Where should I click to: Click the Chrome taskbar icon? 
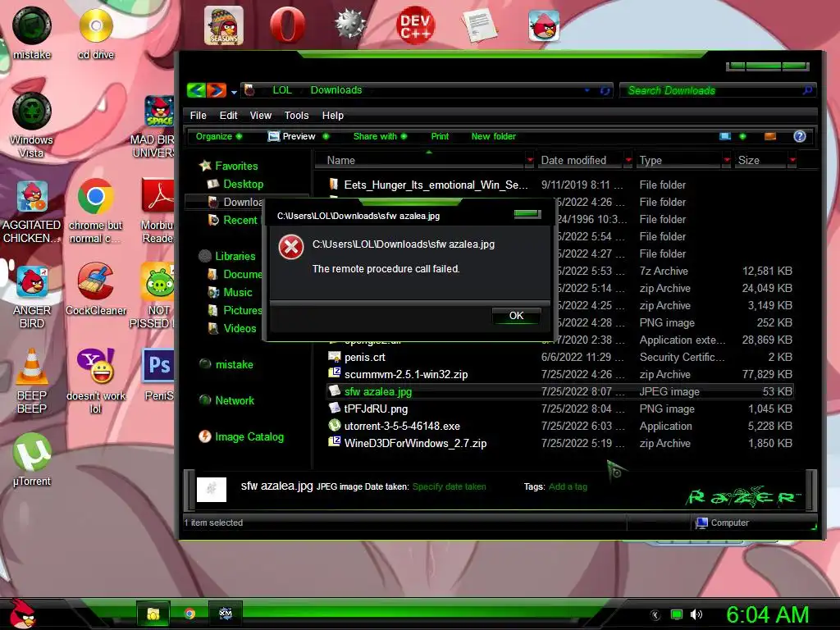[x=189, y=614]
